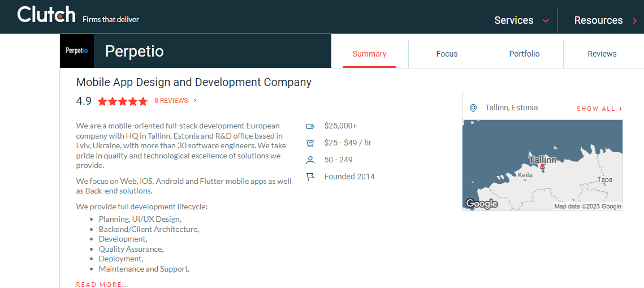644x288 pixels.
Task: Click the 'Founded 2014' text
Action: click(349, 177)
